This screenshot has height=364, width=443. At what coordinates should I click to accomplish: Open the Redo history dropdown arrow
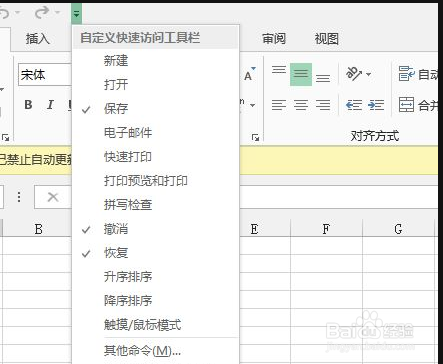pos(57,13)
